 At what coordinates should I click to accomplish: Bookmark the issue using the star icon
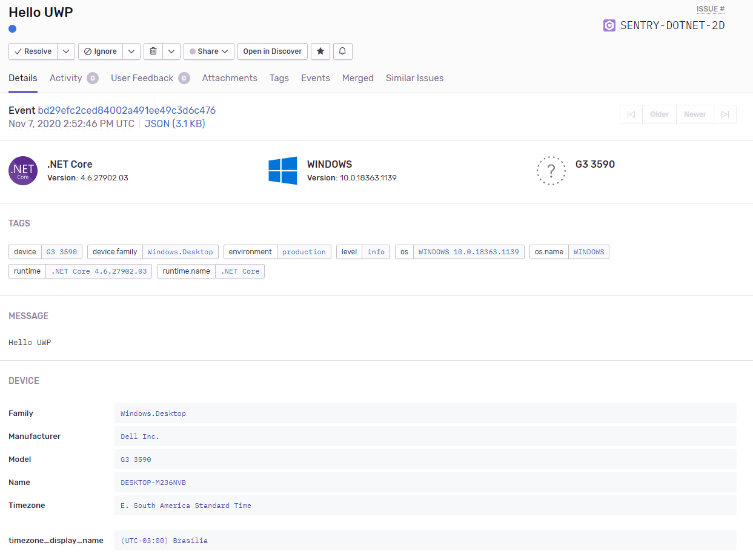point(320,51)
